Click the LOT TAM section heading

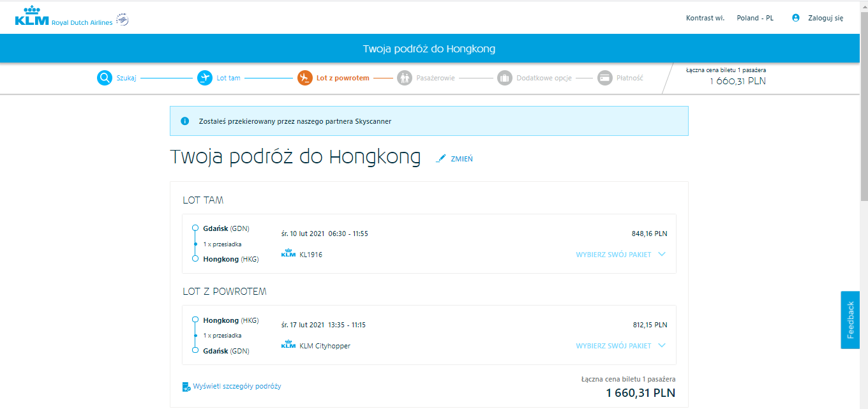[x=203, y=200]
